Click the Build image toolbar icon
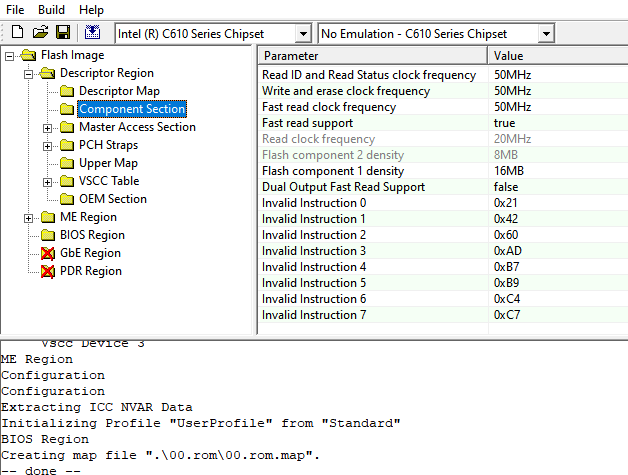Image resolution: width=628 pixels, height=475 pixels. pos(90,33)
